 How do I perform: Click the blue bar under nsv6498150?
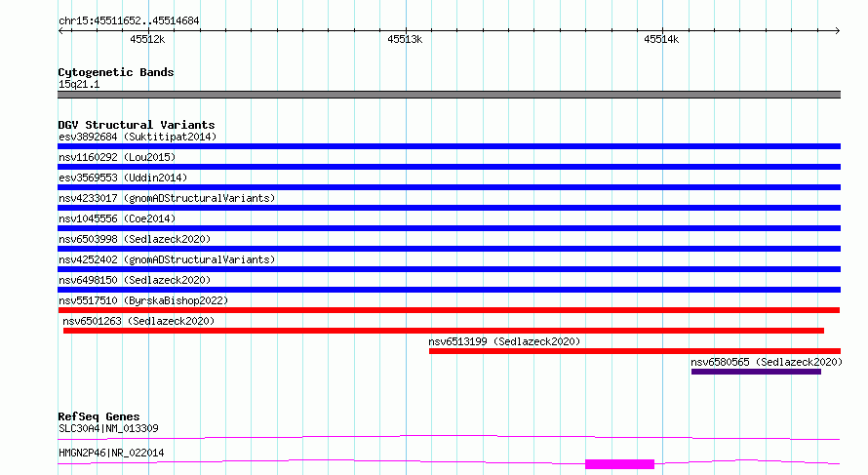point(449,290)
